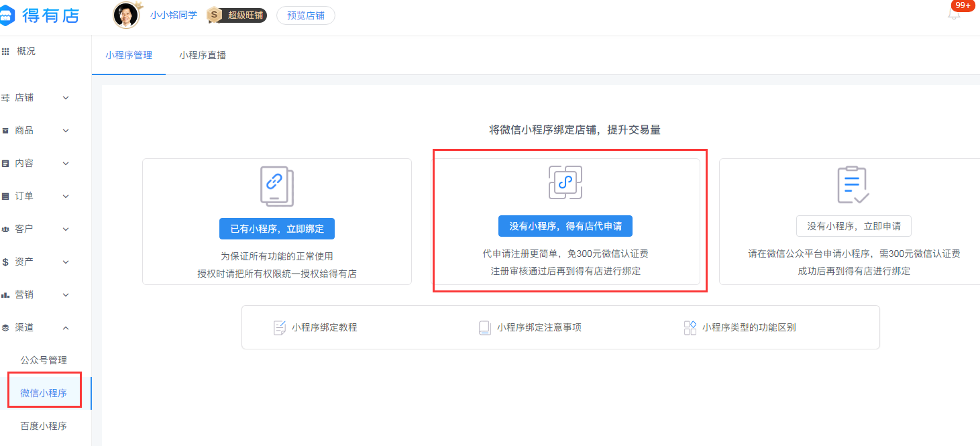Click the link icon above 立即绑定
Viewport: 980px width, 446px height.
click(x=276, y=186)
